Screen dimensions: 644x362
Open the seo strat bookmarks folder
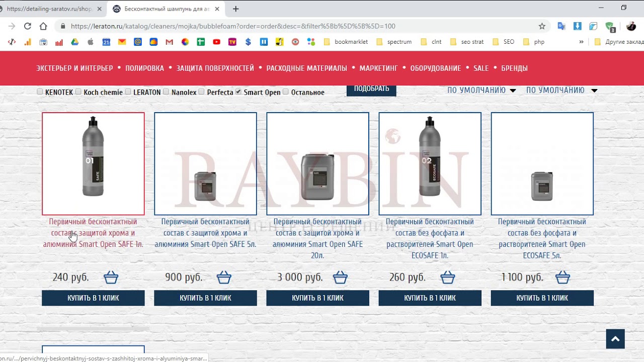coord(467,42)
